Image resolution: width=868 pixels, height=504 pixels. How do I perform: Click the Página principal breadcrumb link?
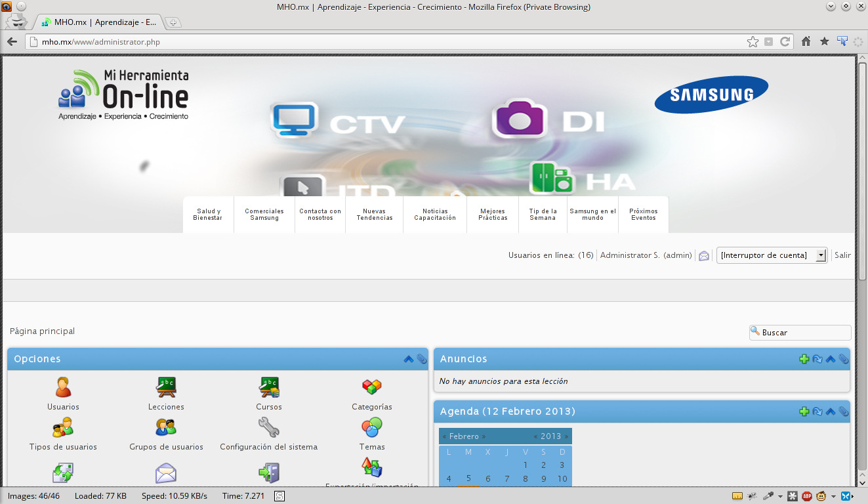[43, 331]
